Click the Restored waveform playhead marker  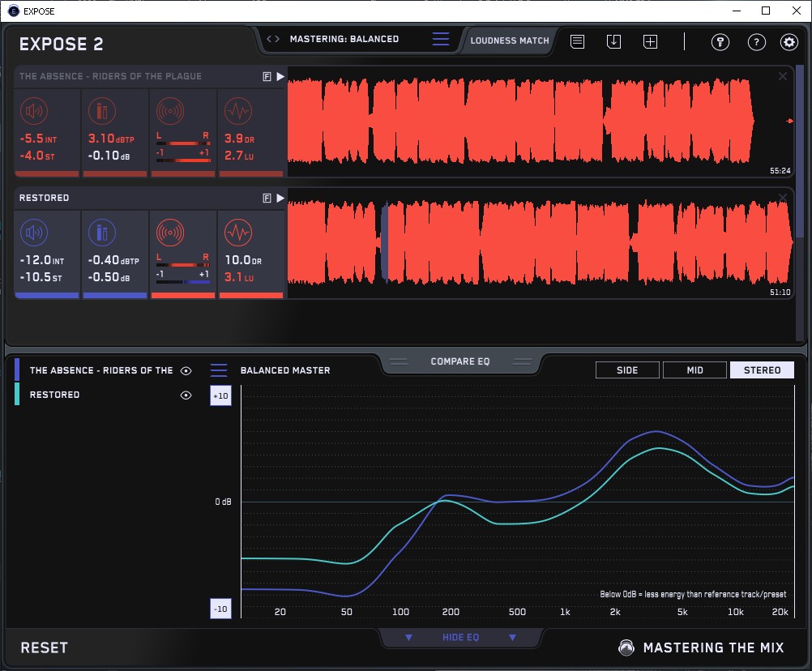[x=385, y=242]
